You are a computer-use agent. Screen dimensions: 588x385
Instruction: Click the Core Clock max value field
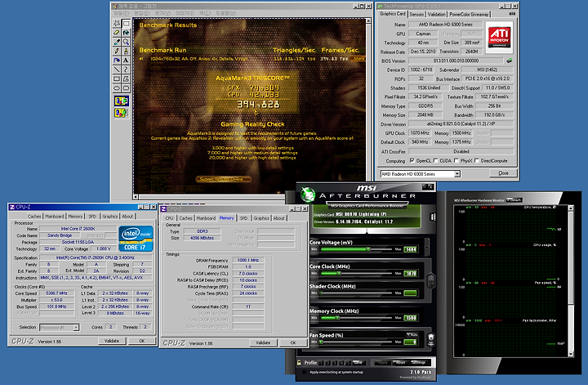[411, 273]
